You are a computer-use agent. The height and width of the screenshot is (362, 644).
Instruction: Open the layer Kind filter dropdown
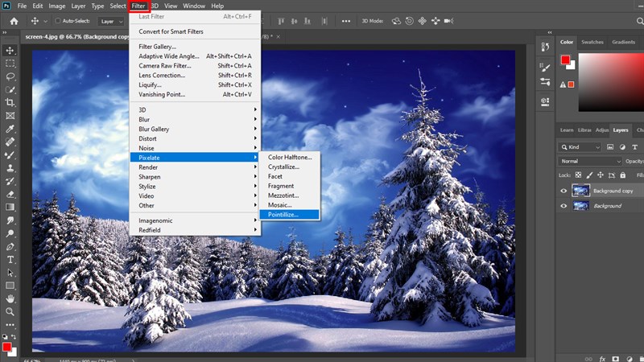pos(580,147)
